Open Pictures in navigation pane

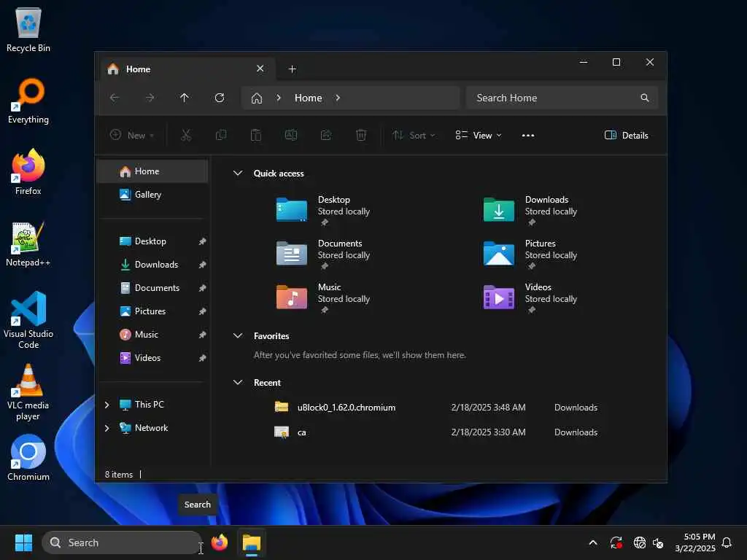152,311
